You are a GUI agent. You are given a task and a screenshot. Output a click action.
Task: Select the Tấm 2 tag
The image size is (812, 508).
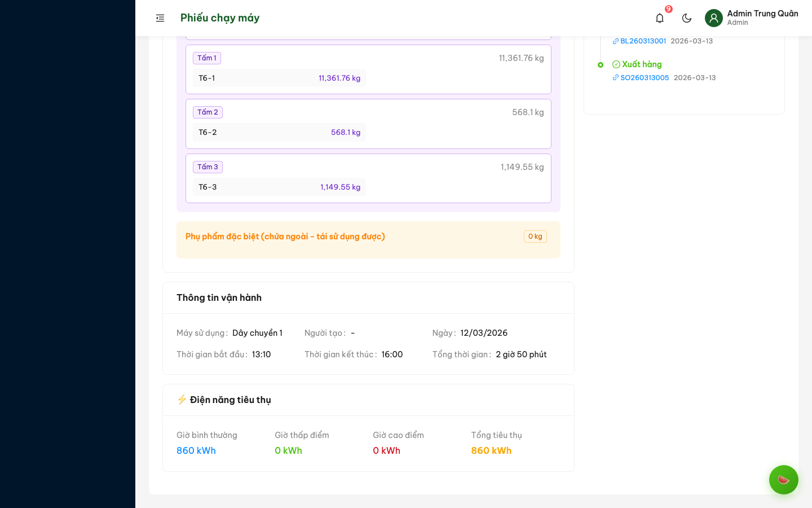click(x=208, y=112)
